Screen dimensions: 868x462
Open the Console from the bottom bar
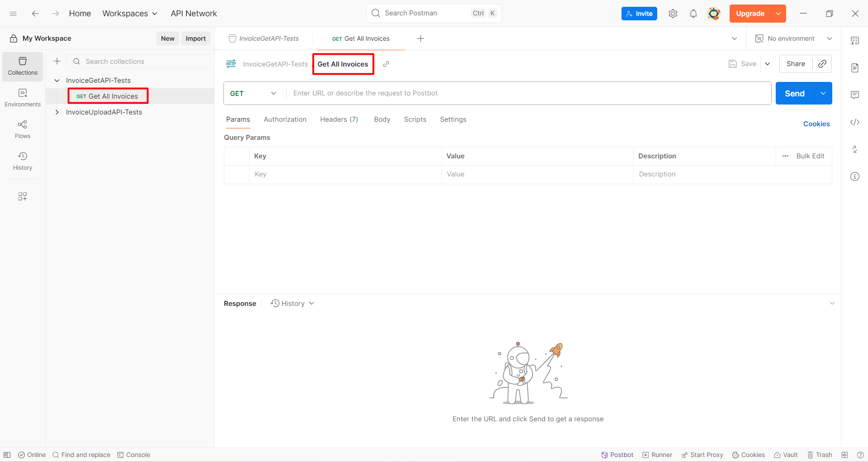pos(134,455)
